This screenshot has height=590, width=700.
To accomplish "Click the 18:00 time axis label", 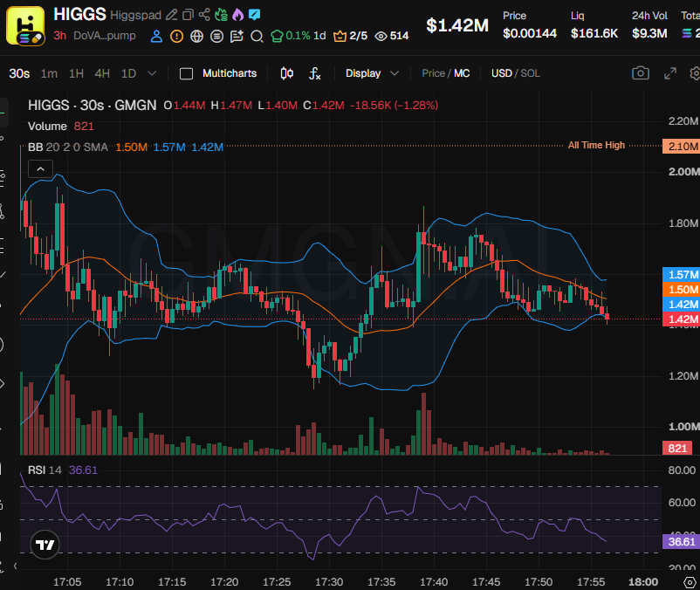I will [x=643, y=582].
